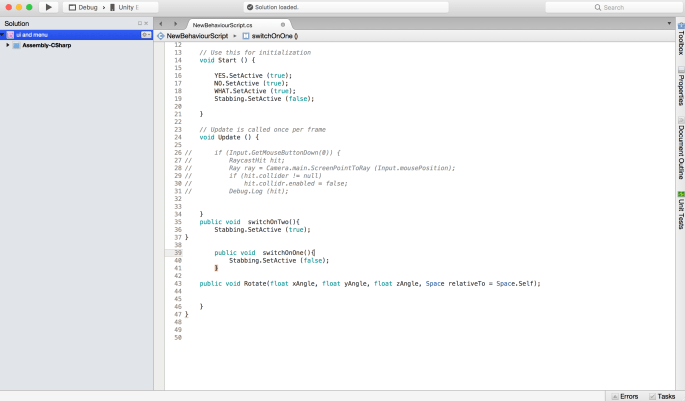Click the Solution pad auto-hide icon
Screen dimensions: 685x401
pyautogui.click(x=140, y=23)
